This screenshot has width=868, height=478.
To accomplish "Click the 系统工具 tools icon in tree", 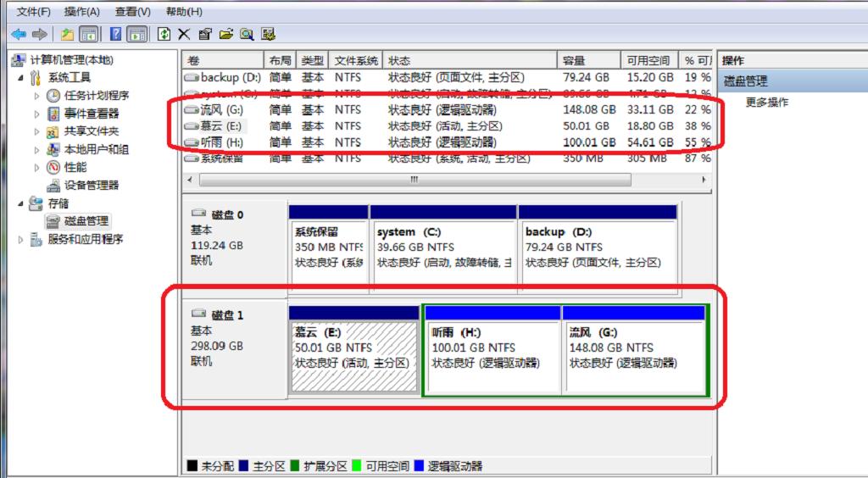I will click(x=36, y=77).
